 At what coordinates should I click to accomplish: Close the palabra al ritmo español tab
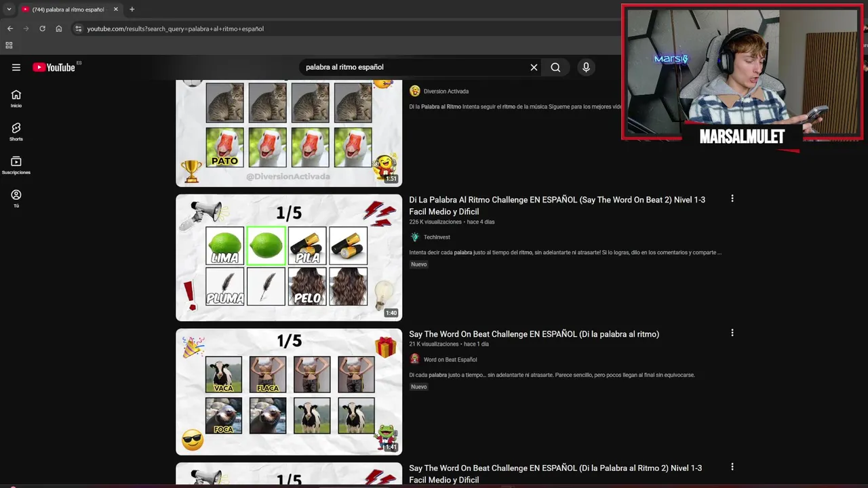(115, 9)
